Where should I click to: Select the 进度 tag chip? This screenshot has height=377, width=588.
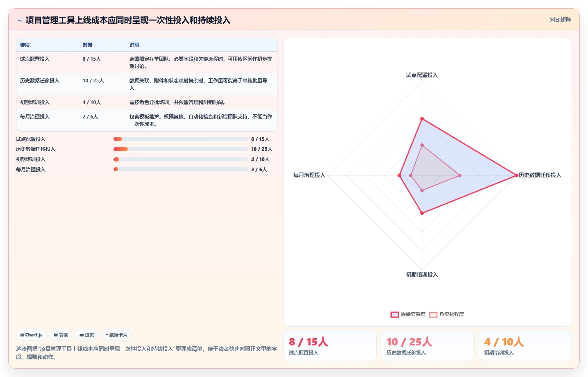pyautogui.click(x=86, y=335)
